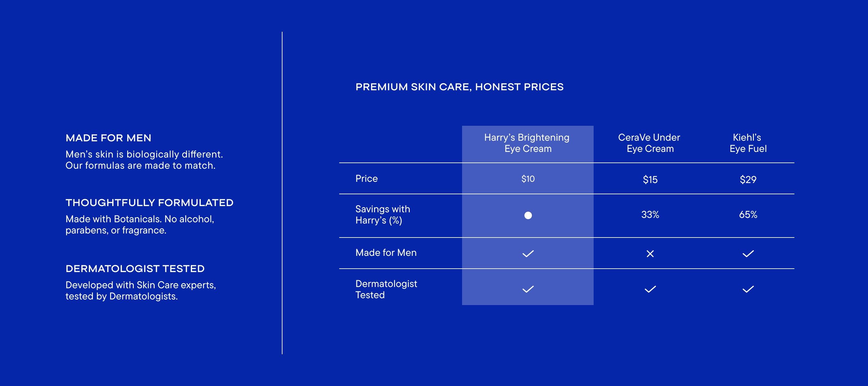Click the white dot in Savings row

pyautogui.click(x=528, y=215)
